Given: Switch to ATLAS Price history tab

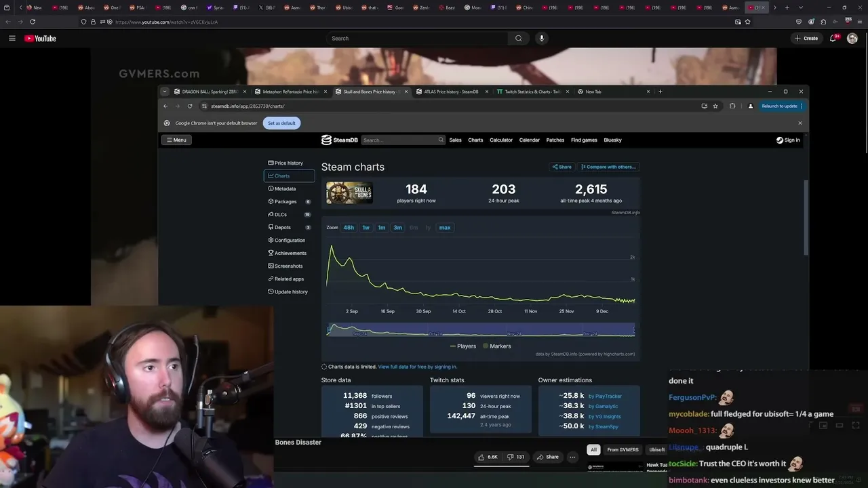Looking at the screenshot, I should point(452,91).
